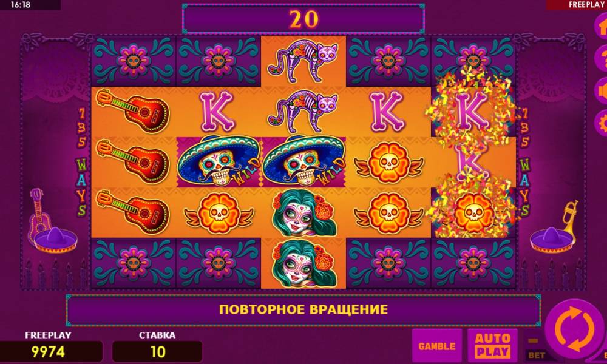Click the stake value field showing 10
This screenshot has height=364, width=607.
157,352
